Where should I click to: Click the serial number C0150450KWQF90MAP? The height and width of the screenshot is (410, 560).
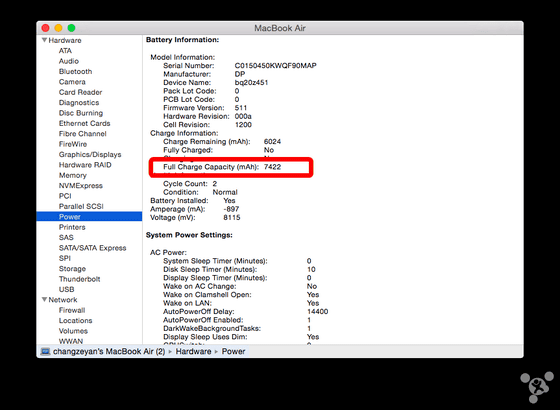coord(275,65)
